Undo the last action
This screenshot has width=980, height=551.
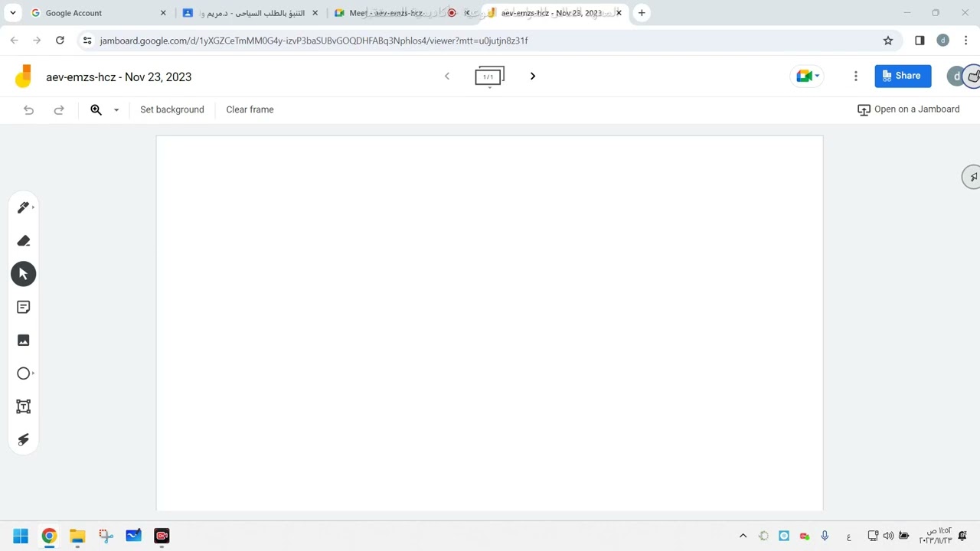click(x=28, y=109)
